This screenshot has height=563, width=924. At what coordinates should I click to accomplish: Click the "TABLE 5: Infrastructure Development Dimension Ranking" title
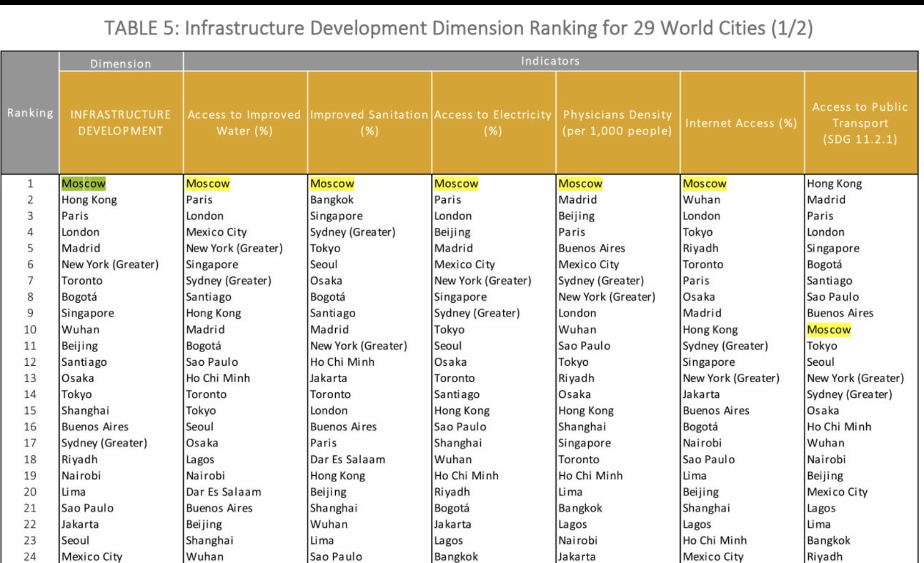458,28
